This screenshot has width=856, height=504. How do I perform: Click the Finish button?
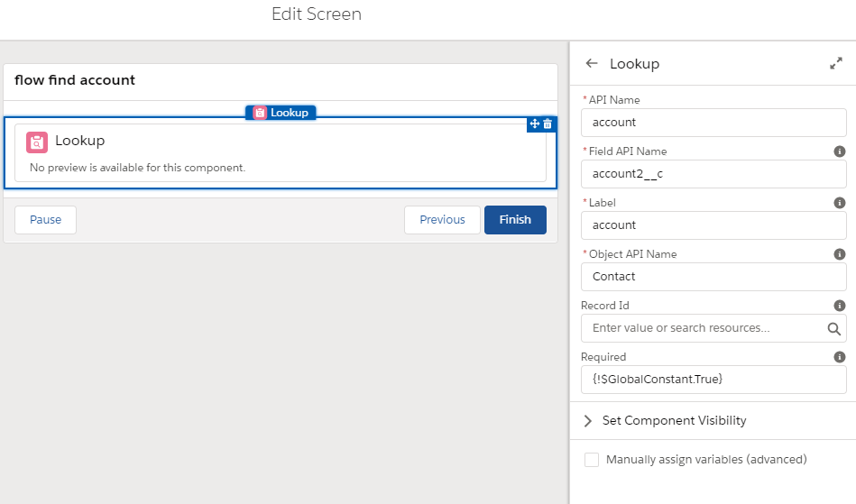click(515, 220)
